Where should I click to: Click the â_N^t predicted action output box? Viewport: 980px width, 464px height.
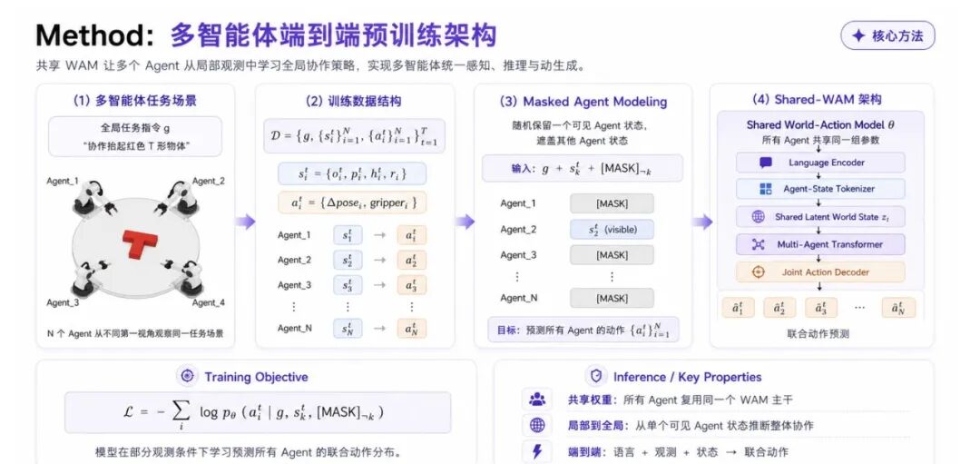coord(898,308)
